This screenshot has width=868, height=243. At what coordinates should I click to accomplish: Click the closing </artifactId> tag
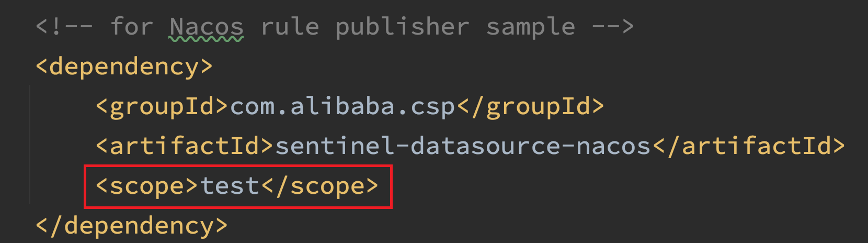point(749,146)
